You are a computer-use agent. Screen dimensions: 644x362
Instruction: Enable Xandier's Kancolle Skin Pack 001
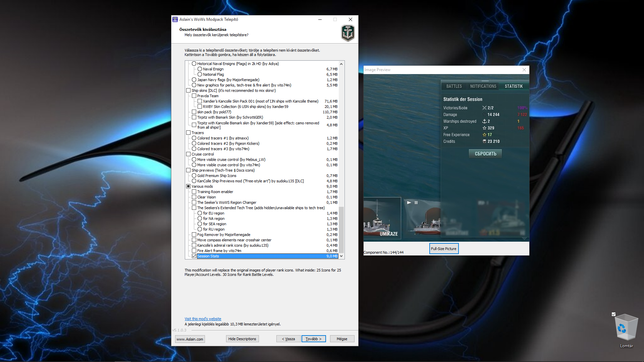coord(200,101)
